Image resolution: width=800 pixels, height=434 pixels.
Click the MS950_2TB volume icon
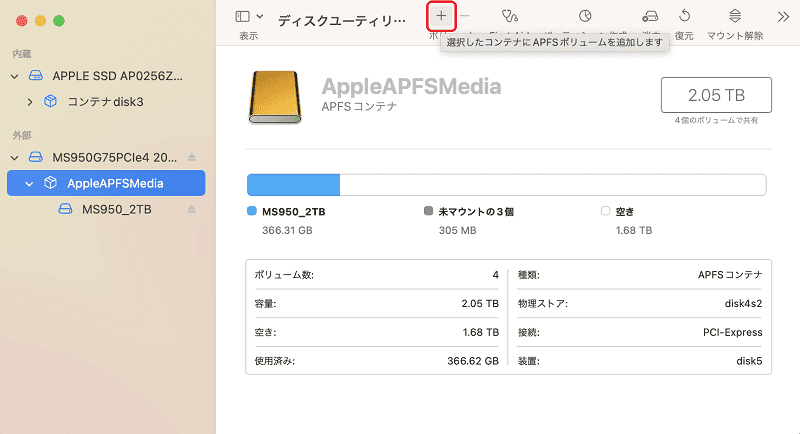65,209
